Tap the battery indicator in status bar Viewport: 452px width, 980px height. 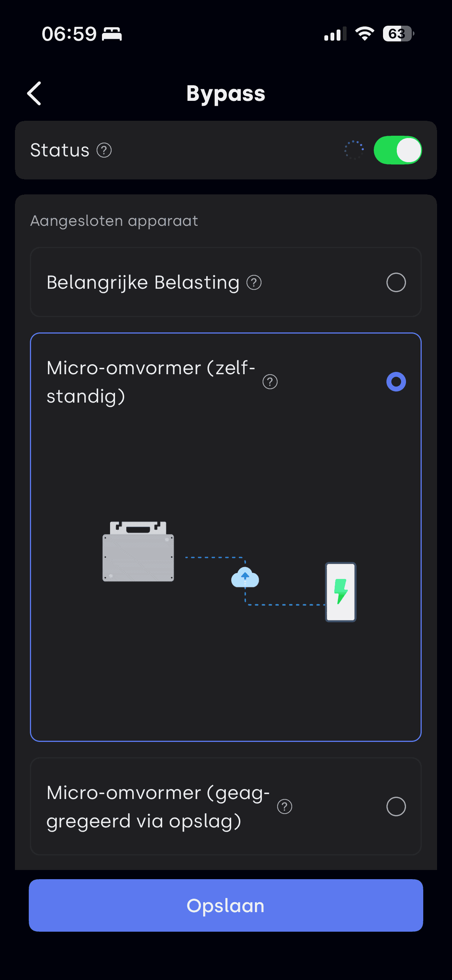(x=398, y=34)
